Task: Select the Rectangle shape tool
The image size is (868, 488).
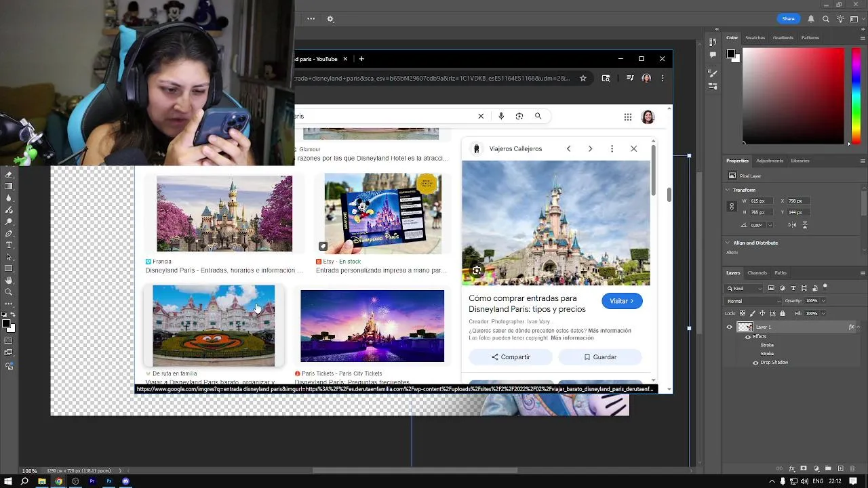Action: 9,268
